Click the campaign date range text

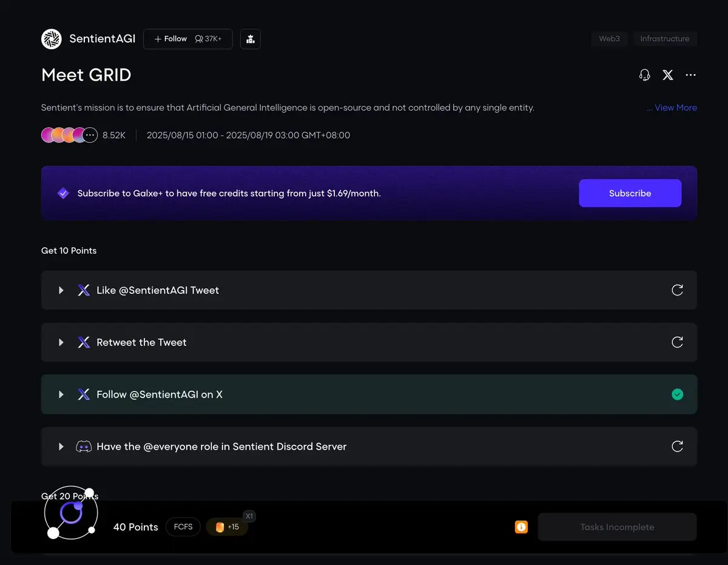(x=248, y=135)
